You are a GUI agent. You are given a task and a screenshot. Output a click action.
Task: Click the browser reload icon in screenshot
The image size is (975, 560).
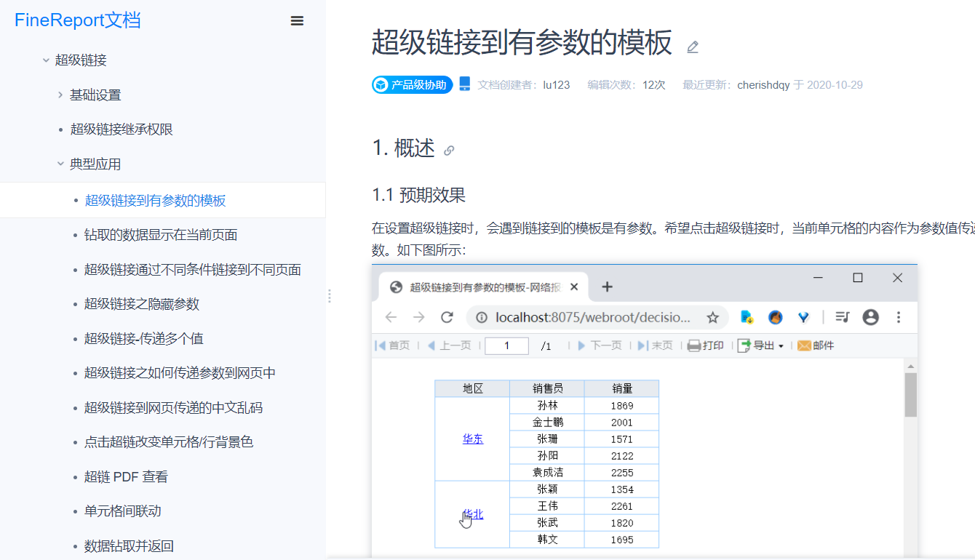[447, 317]
